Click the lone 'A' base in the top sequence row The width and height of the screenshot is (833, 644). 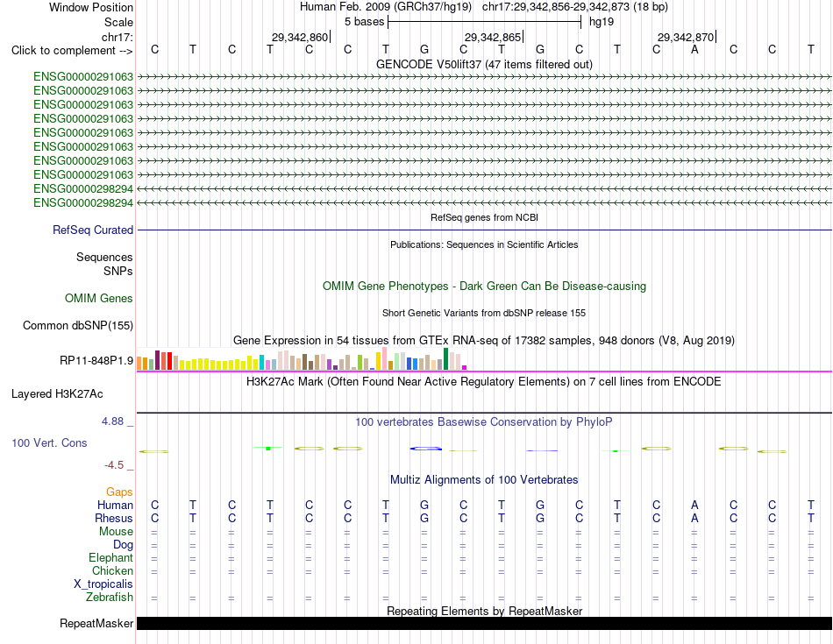coord(694,49)
